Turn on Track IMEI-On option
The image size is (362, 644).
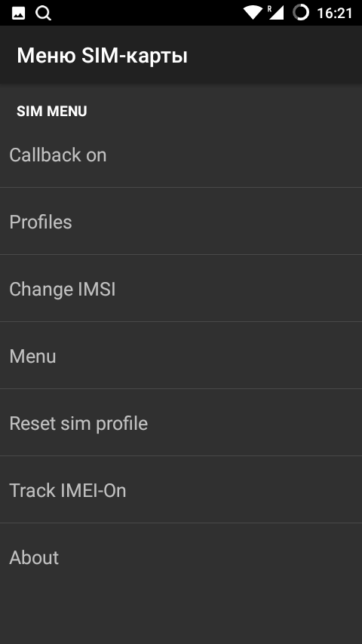point(181,489)
